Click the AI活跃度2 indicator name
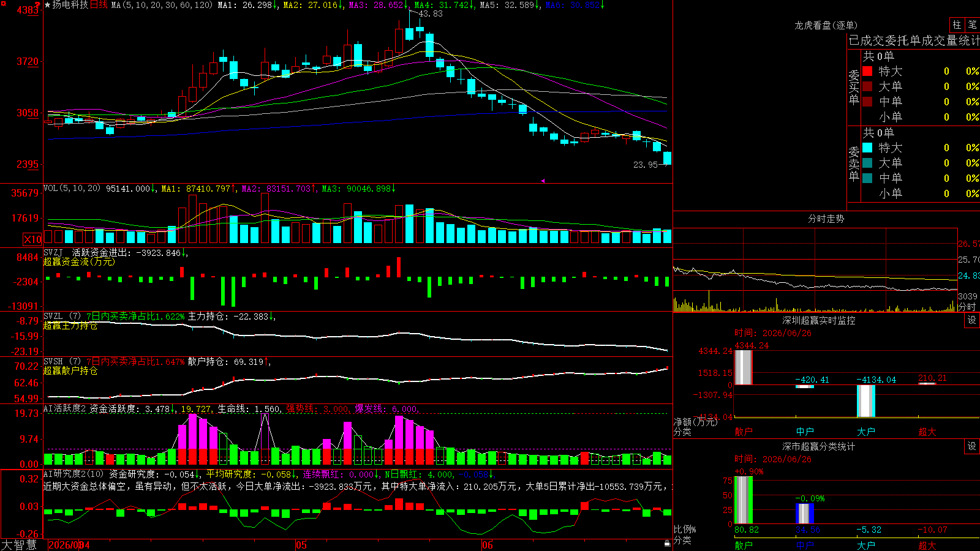This screenshot has height=551, width=980. 64,409
